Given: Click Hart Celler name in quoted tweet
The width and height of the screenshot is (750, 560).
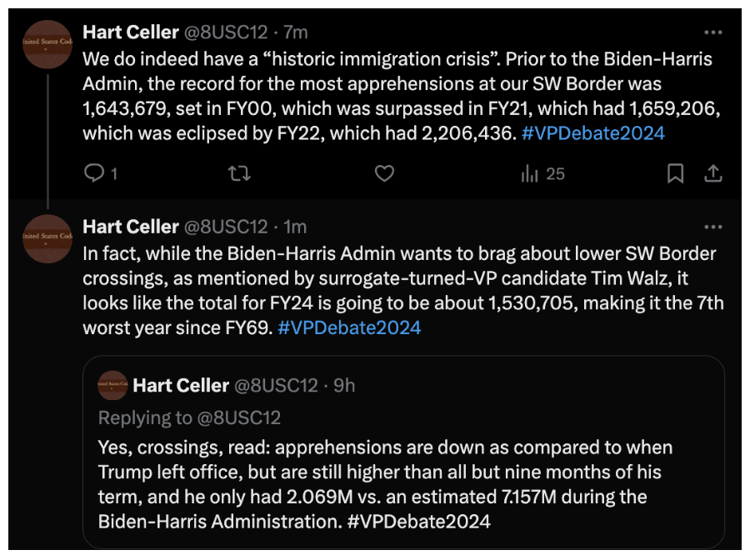Looking at the screenshot, I should pyautogui.click(x=180, y=385).
